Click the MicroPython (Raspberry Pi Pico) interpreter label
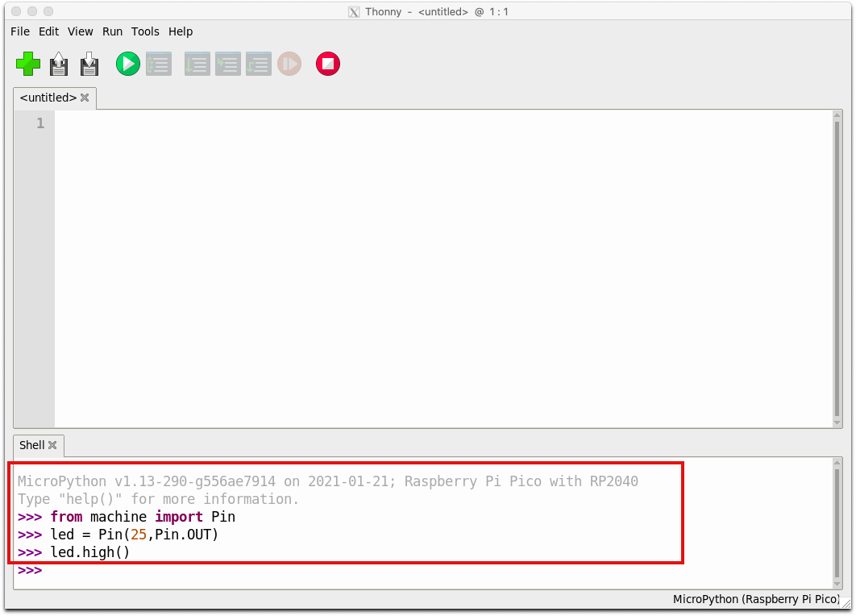 756,599
